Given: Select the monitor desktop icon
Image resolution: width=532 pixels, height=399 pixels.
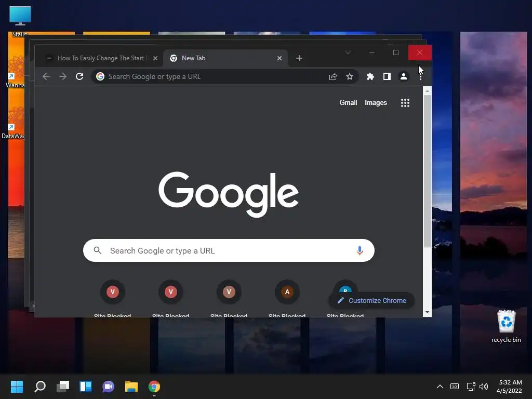Looking at the screenshot, I should 20,17.
